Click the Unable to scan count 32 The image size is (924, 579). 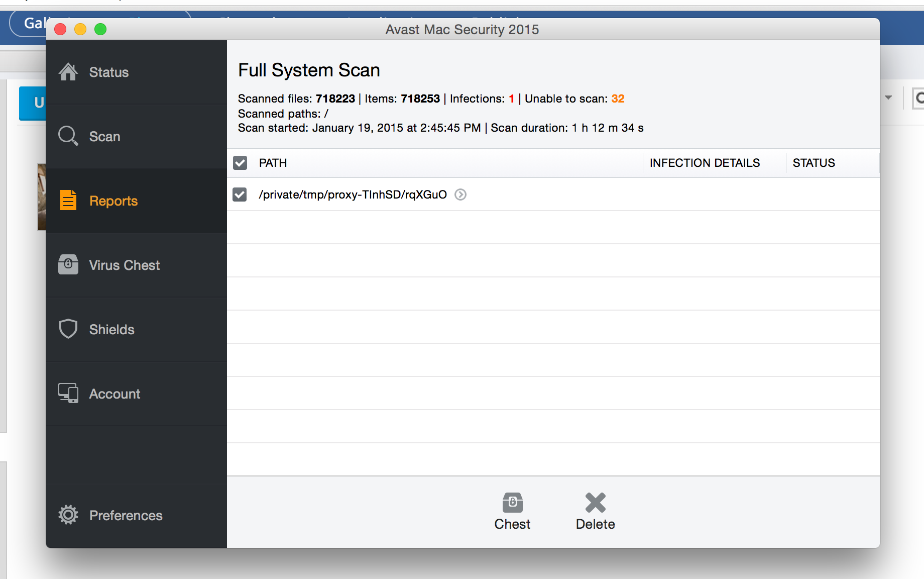(618, 99)
